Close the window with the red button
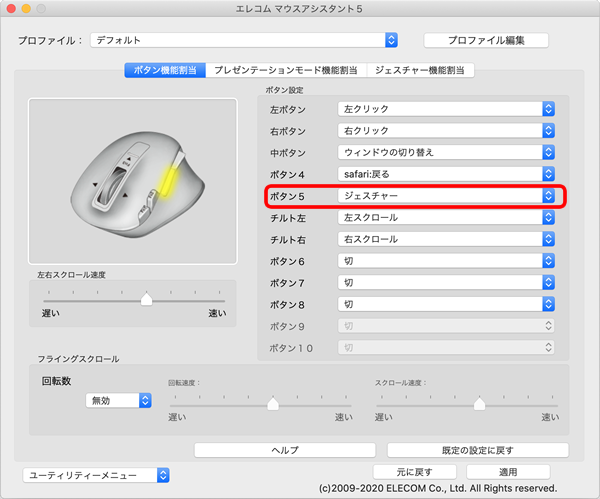Screen dimensions: 600x499 11,8
